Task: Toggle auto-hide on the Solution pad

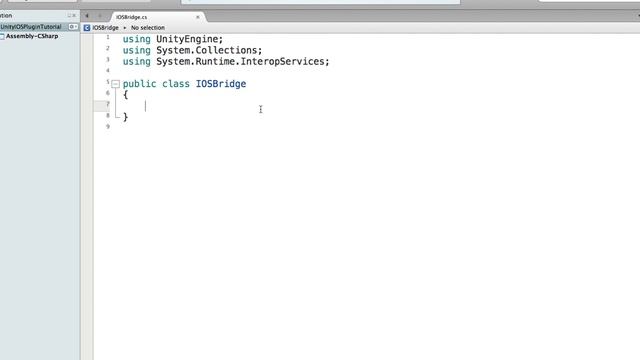Action: 69,16
